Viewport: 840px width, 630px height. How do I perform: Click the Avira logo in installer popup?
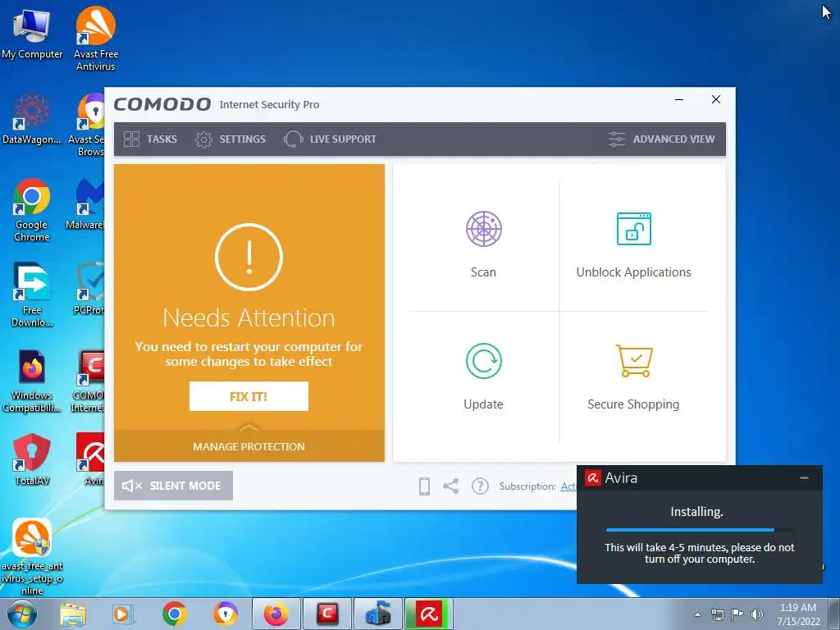[x=592, y=477]
